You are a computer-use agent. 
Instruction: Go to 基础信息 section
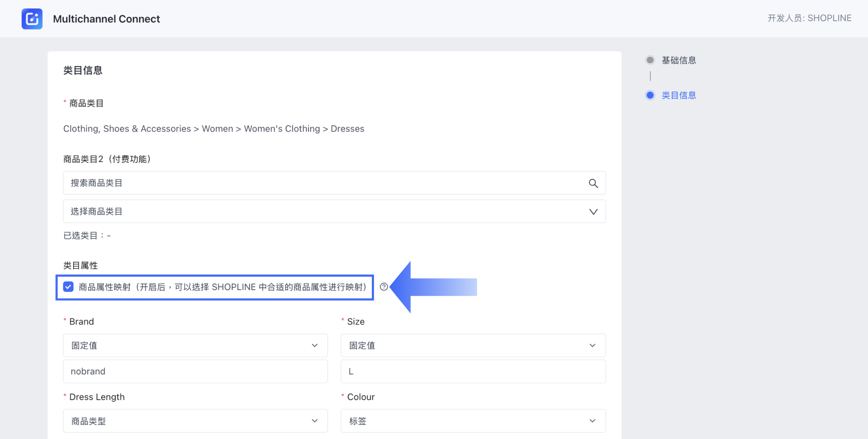(x=679, y=60)
